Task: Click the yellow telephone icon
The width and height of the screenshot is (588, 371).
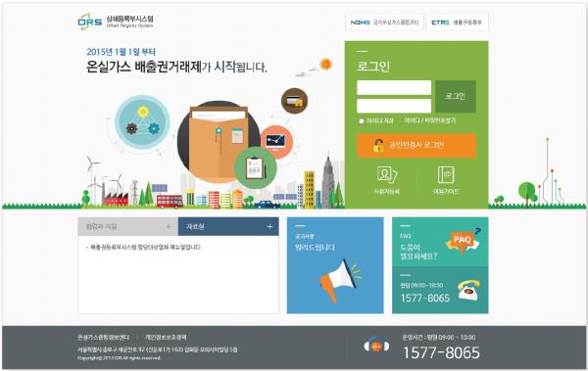Action: (468, 290)
